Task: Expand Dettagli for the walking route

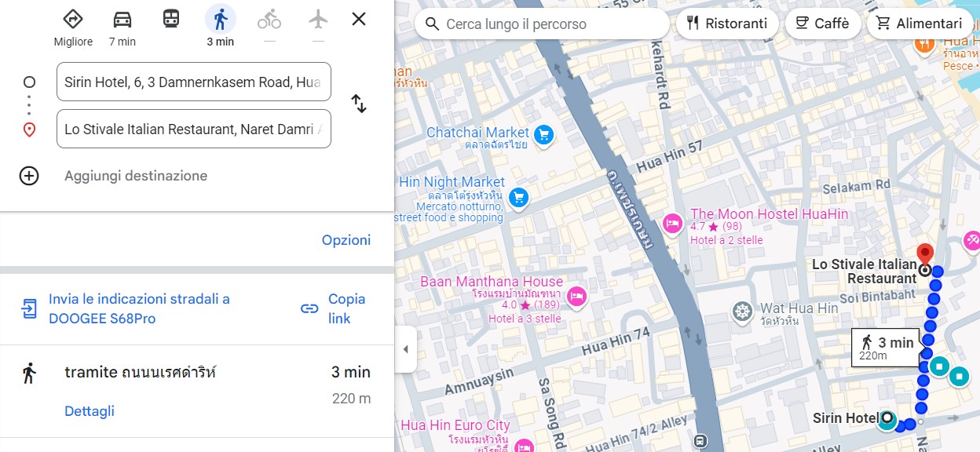Action: pyautogui.click(x=90, y=411)
